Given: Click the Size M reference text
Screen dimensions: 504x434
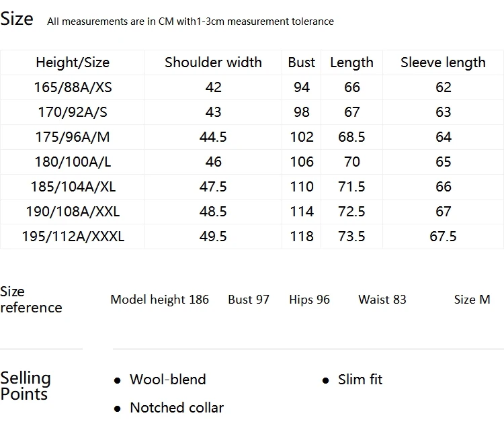Looking at the screenshot, I should click(472, 300).
